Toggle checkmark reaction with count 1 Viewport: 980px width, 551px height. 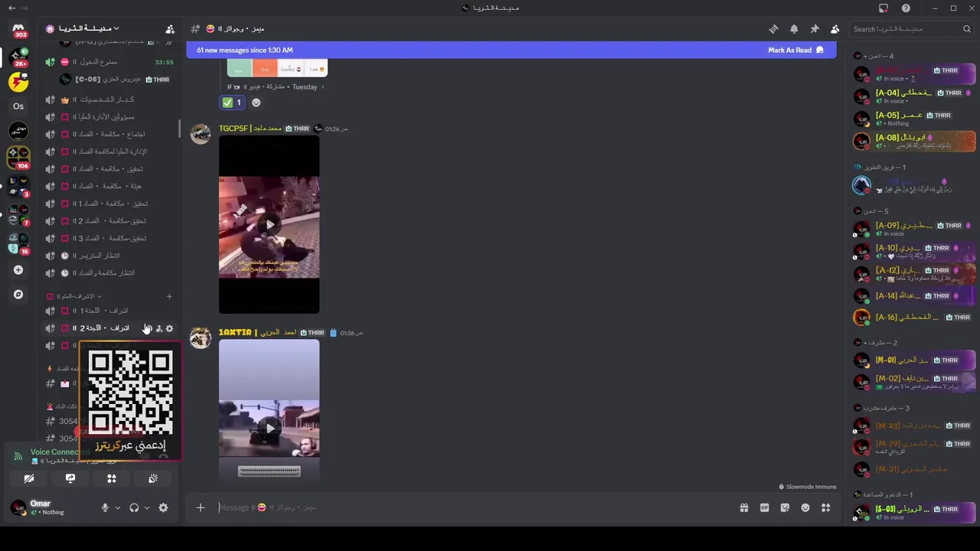[x=232, y=103]
